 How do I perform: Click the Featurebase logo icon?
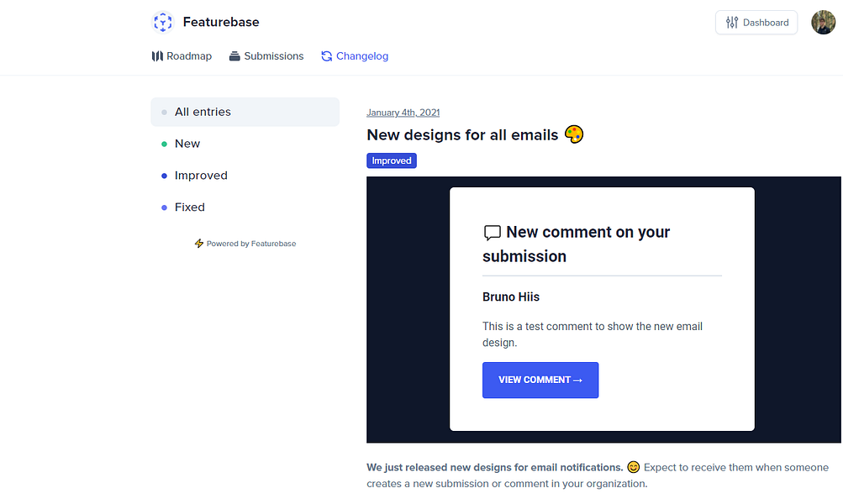click(x=162, y=22)
